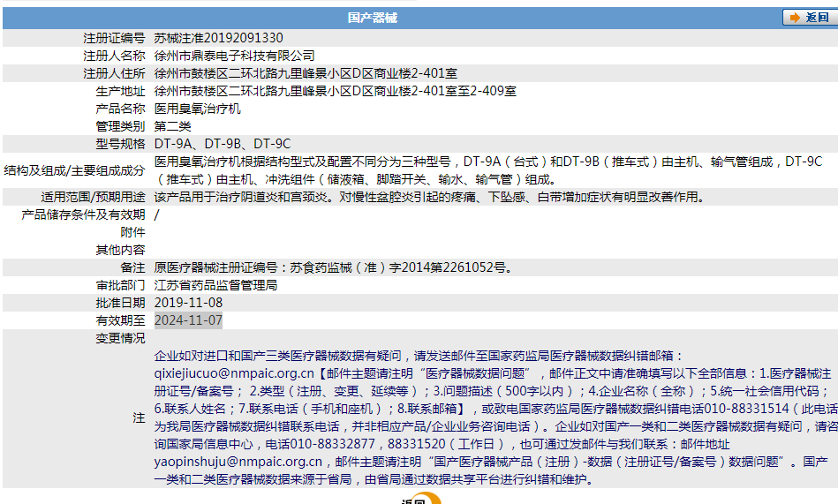Click the 备注 value with 2014第2261052号
Image resolution: width=838 pixels, height=504 pixels.
335,267
